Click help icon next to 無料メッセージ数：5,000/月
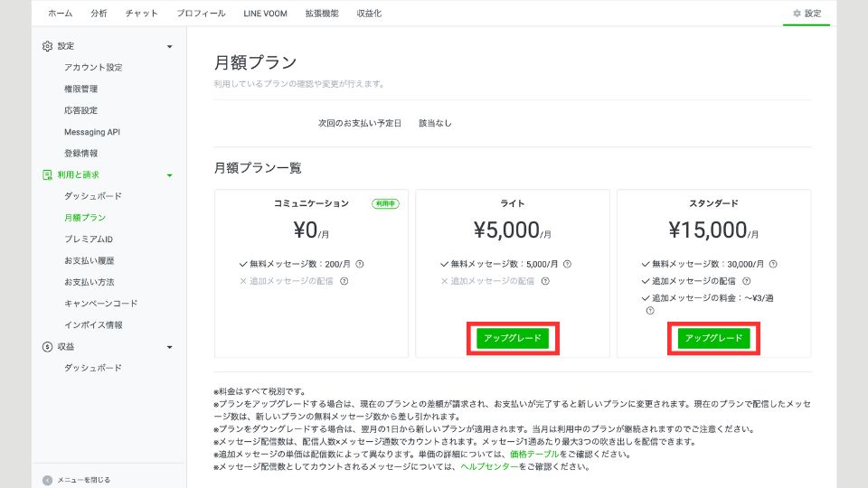This screenshot has height=488, width=868. coord(567,265)
